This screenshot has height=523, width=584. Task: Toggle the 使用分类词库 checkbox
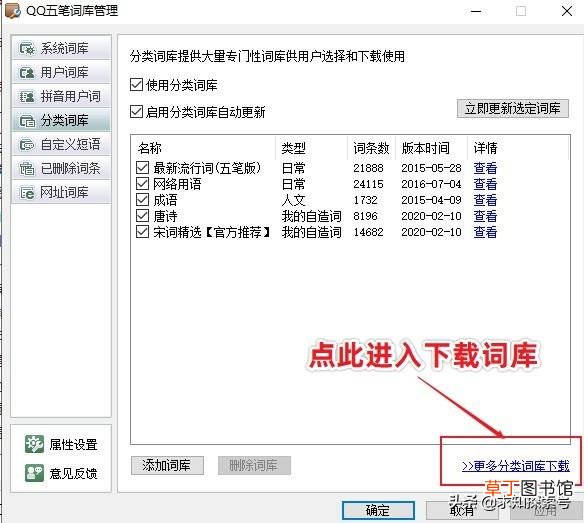(136, 85)
